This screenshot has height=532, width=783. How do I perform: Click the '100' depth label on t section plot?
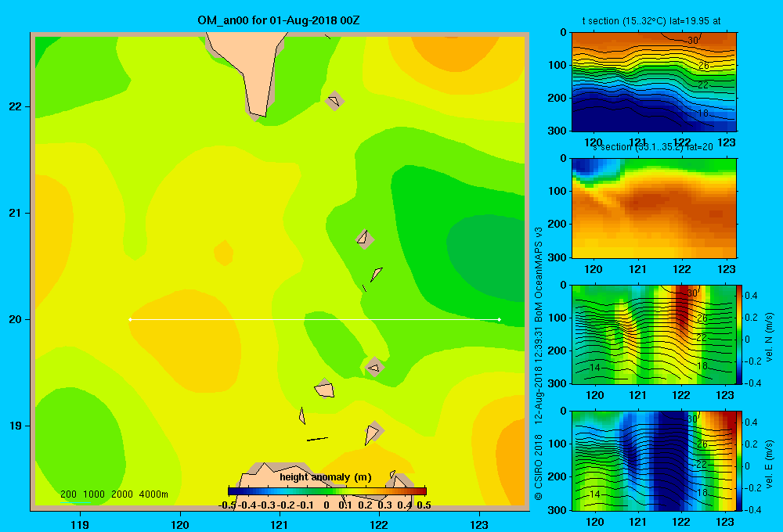557,65
